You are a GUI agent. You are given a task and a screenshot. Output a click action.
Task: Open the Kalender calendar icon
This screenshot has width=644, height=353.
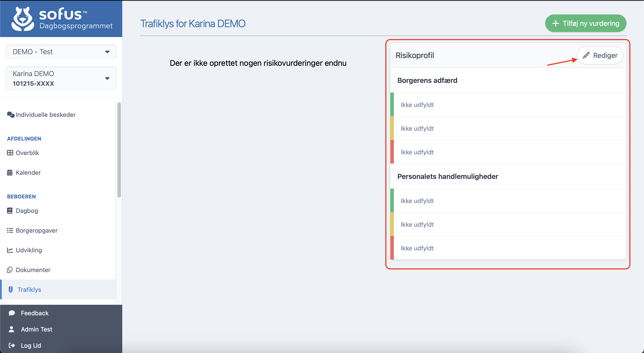click(10, 172)
